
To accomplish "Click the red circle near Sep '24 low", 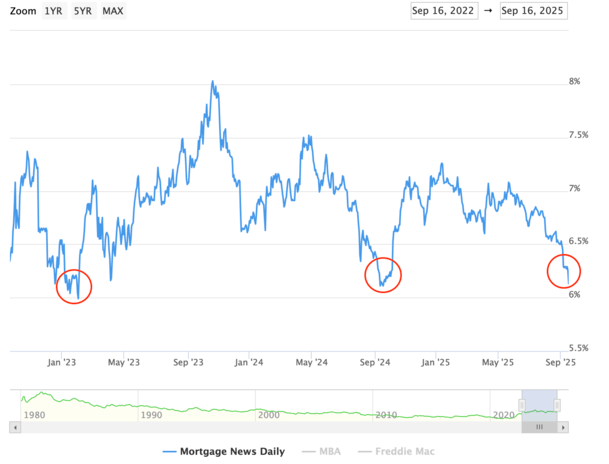I will pos(383,273).
